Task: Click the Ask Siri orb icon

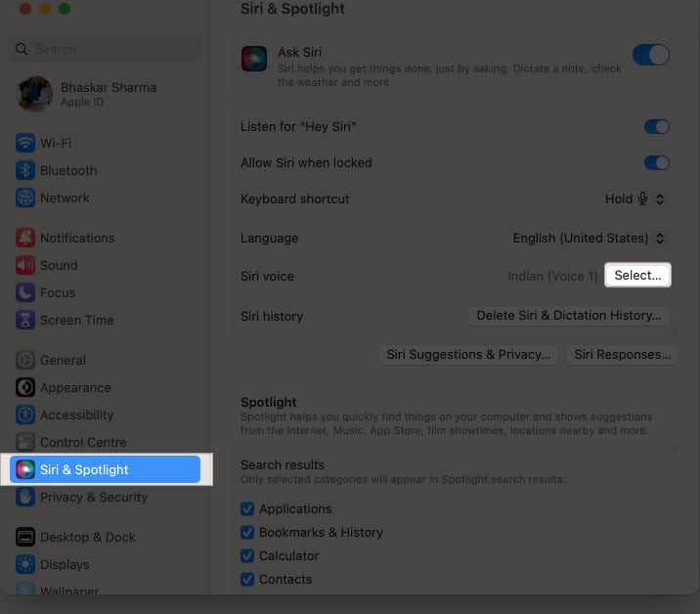Action: (254, 59)
